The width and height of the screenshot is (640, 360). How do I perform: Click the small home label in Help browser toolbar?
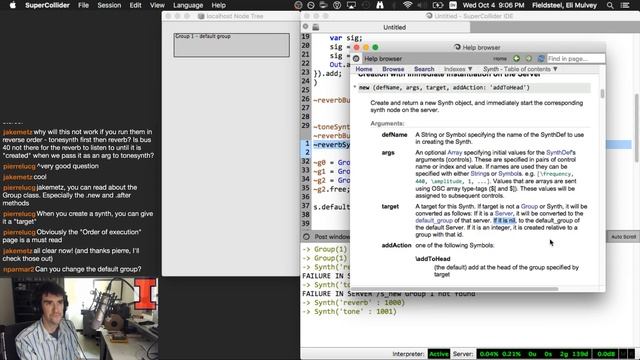click(x=500, y=59)
